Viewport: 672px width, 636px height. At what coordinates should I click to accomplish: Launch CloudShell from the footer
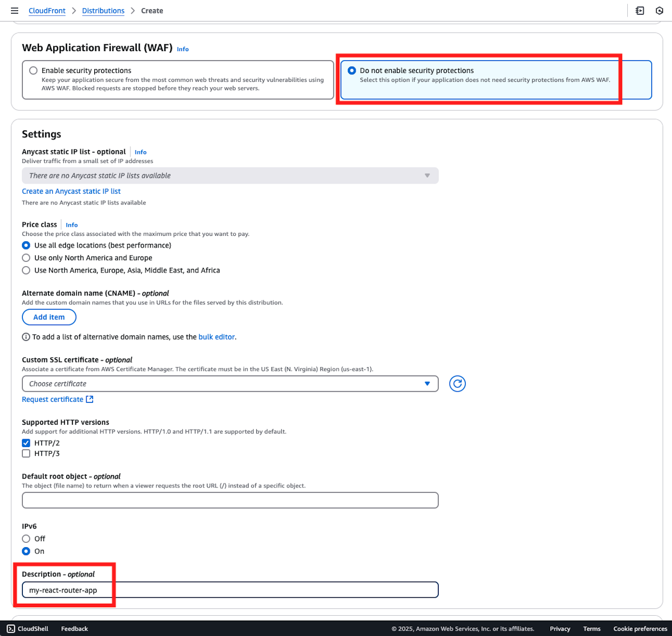click(28, 629)
